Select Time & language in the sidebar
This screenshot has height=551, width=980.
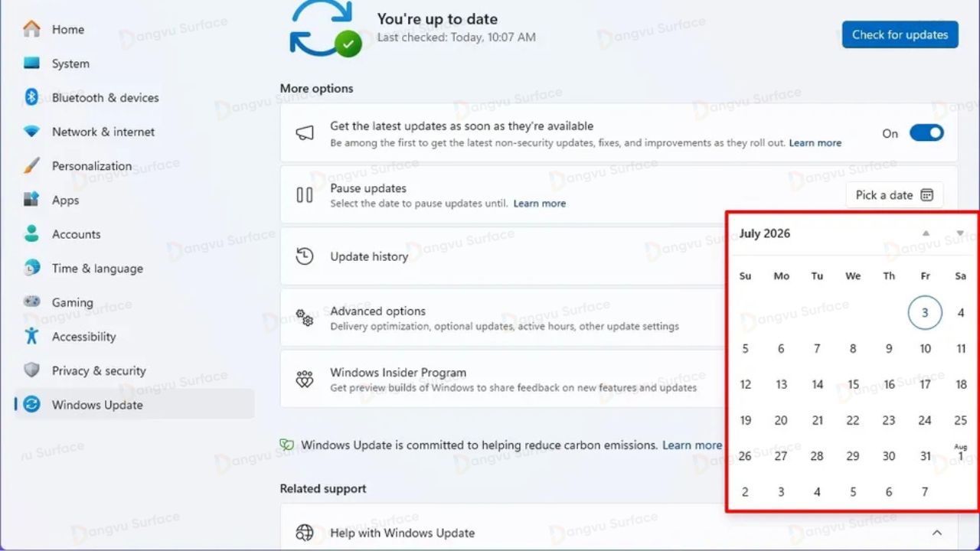pyautogui.click(x=97, y=269)
